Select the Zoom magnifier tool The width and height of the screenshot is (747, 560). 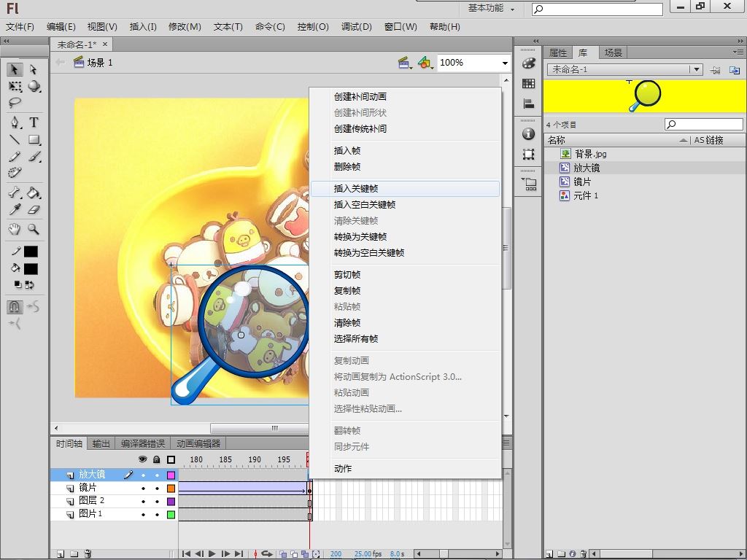tap(34, 229)
